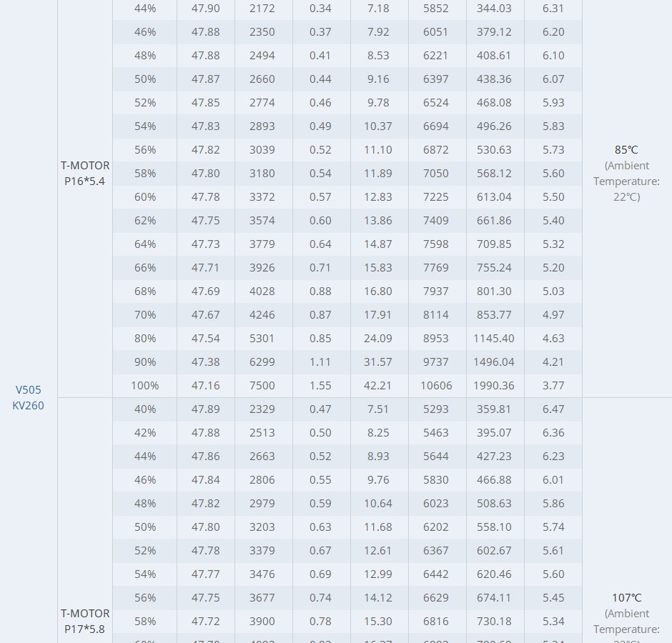Click the 42.21 current value

378,386
